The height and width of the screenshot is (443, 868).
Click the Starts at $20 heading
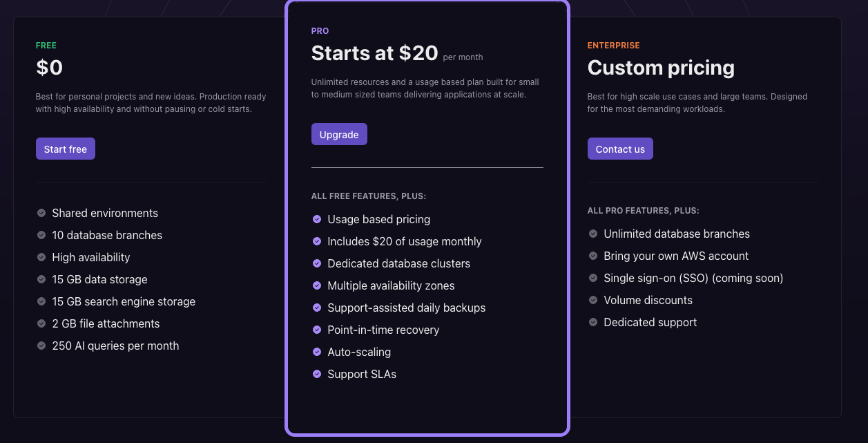(374, 53)
